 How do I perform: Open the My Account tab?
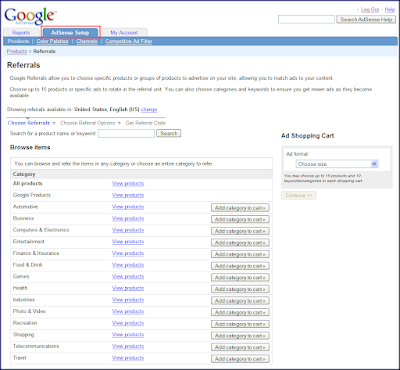click(x=124, y=32)
